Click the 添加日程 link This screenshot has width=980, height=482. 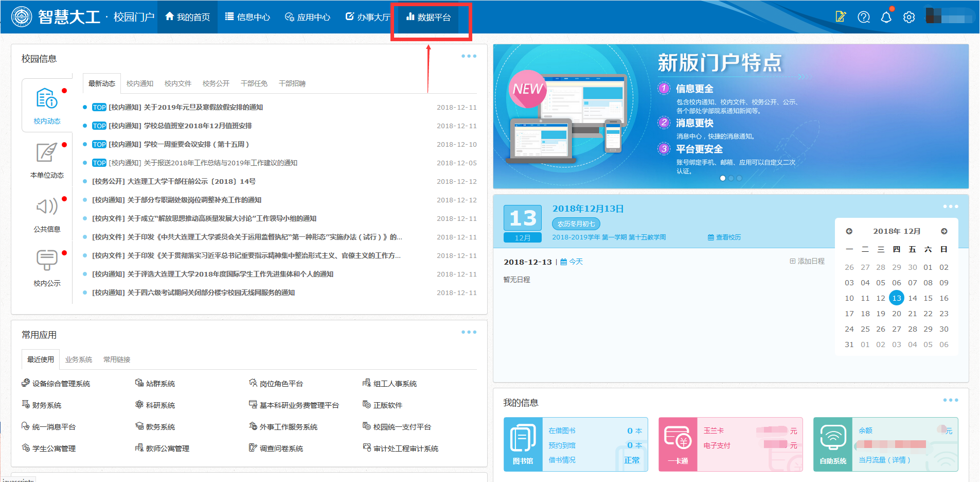[807, 261]
